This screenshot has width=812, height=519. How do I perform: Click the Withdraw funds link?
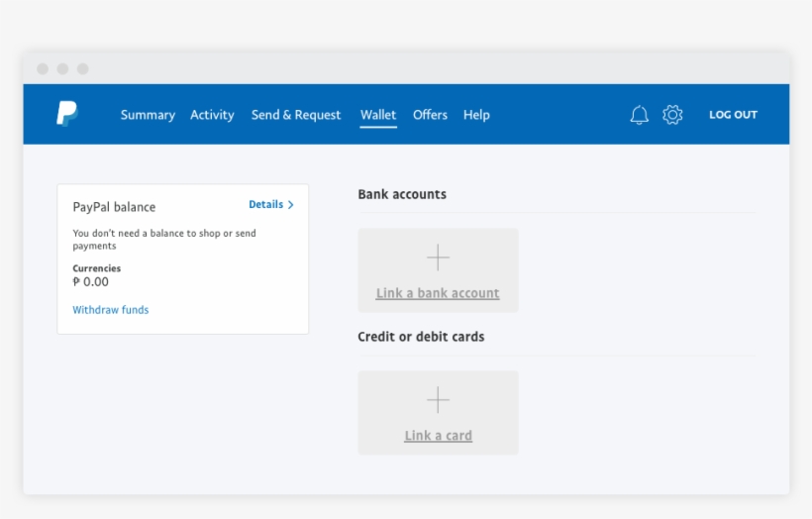point(110,310)
